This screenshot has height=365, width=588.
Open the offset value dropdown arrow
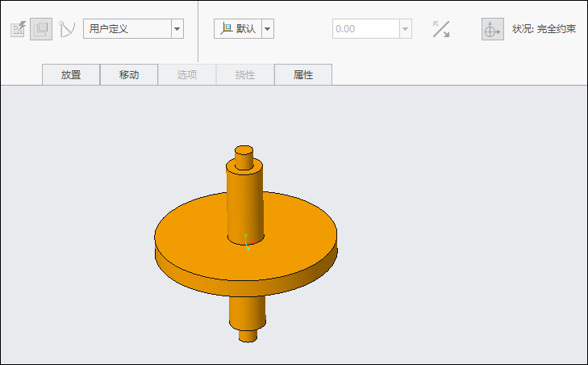406,28
